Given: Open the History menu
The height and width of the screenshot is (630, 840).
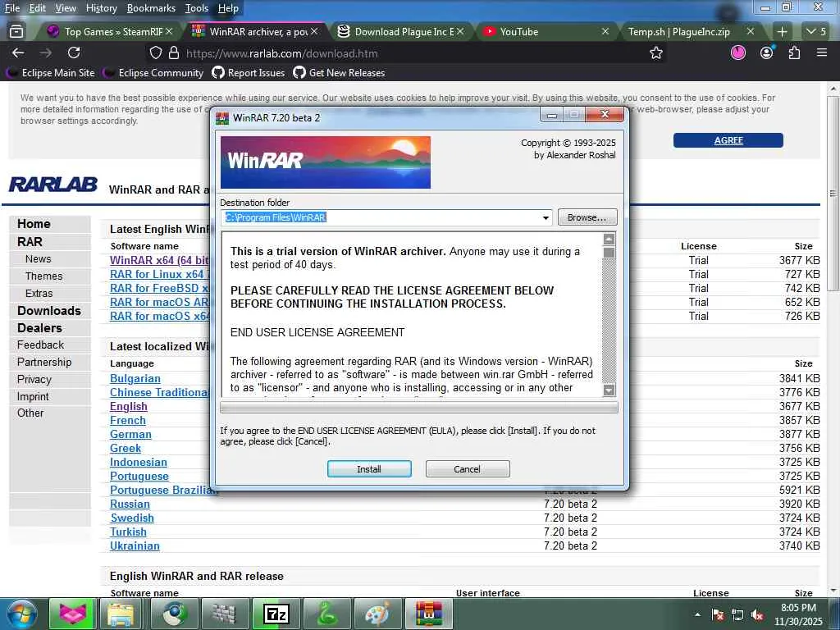Looking at the screenshot, I should (x=101, y=8).
